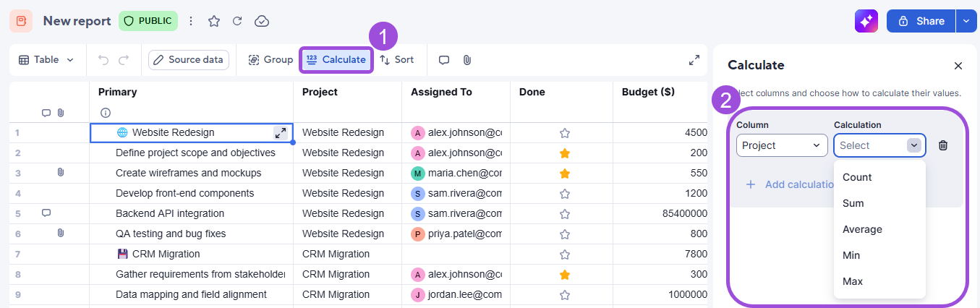Click the Define project scope and objectives cell
The image size is (980, 308).
(x=191, y=153)
